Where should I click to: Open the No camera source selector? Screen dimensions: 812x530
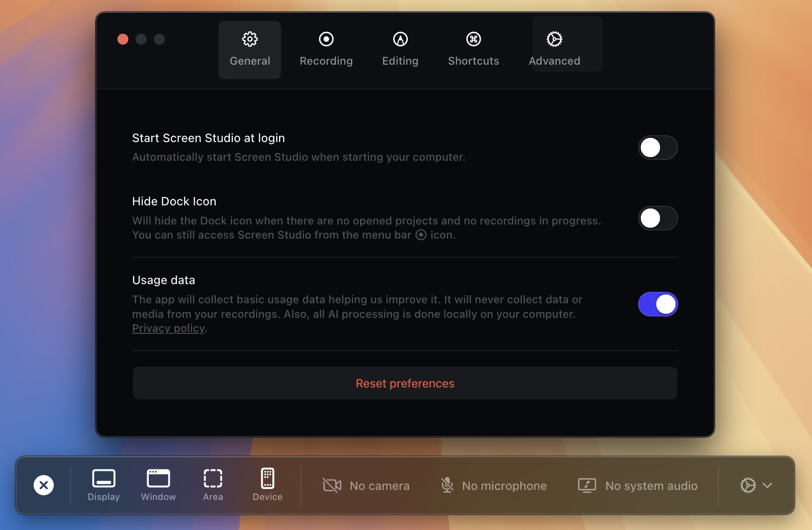pyautogui.click(x=366, y=486)
